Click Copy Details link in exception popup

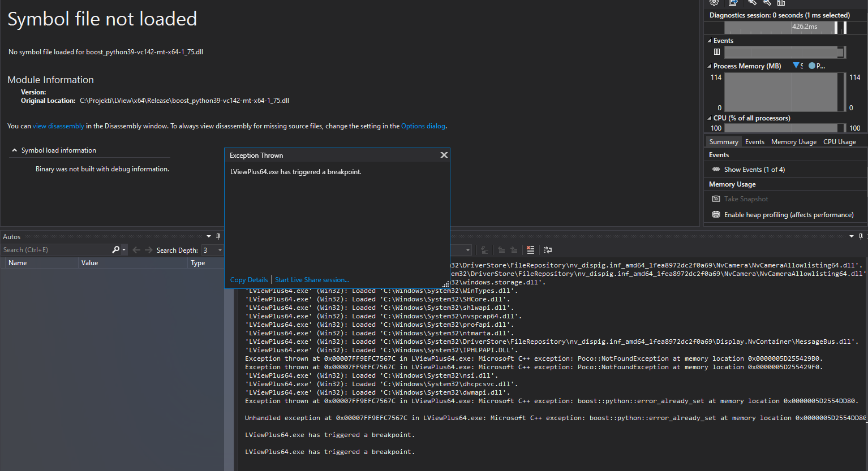(249, 280)
